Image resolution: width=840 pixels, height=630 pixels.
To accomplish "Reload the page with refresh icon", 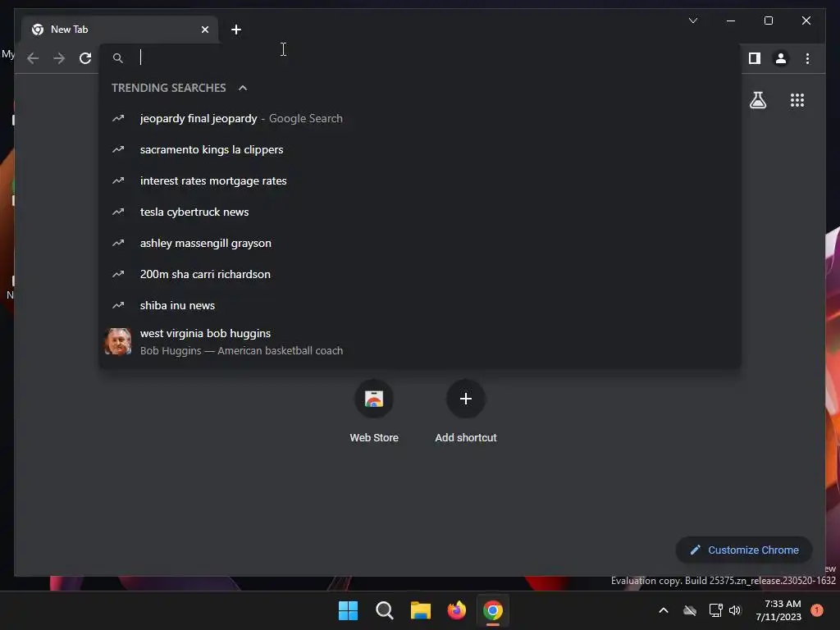I will pos(85,58).
